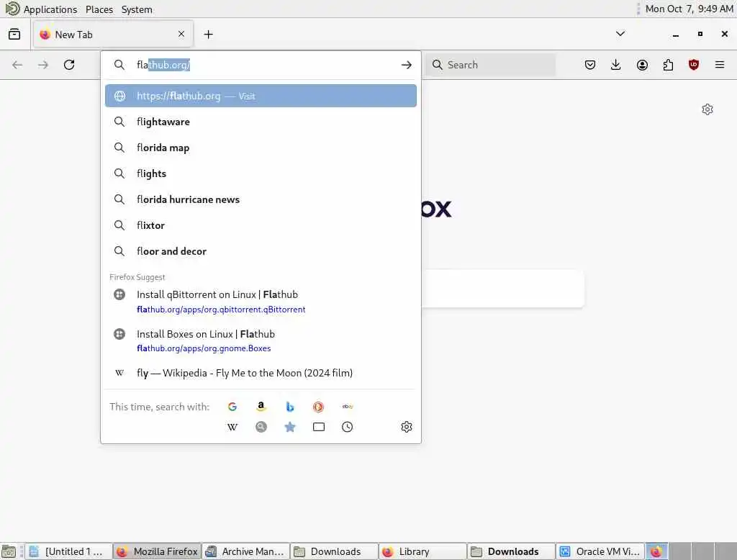Viewport: 737px width, 560px height.
Task: Open search settings gear in the dropdown
Action: (x=407, y=427)
